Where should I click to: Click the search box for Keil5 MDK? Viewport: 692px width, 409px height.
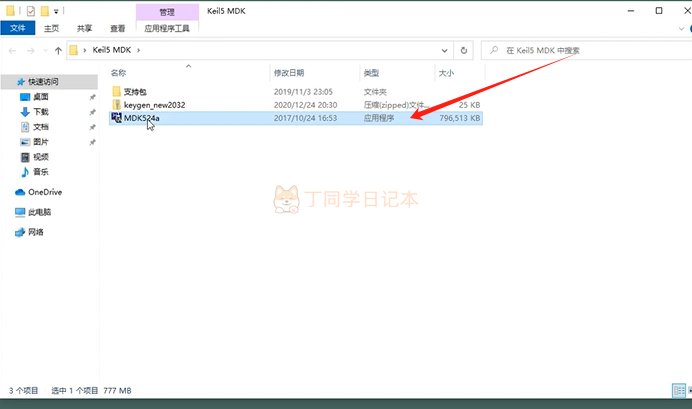[580, 50]
